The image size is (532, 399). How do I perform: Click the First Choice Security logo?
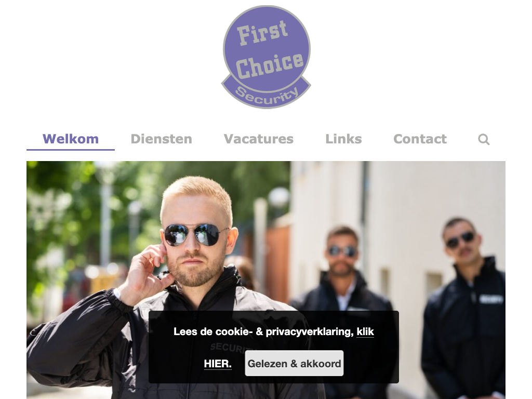coord(267,57)
